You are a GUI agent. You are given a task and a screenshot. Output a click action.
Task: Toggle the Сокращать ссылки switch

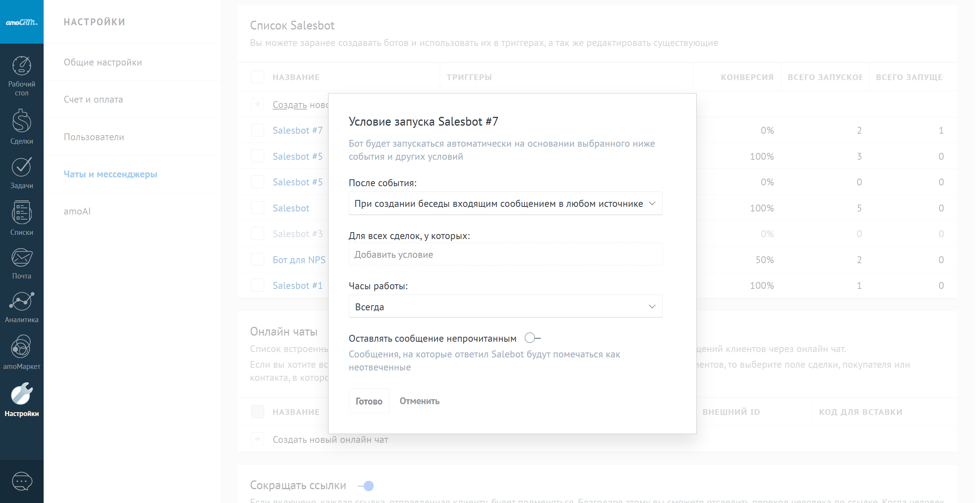pyautogui.click(x=366, y=486)
